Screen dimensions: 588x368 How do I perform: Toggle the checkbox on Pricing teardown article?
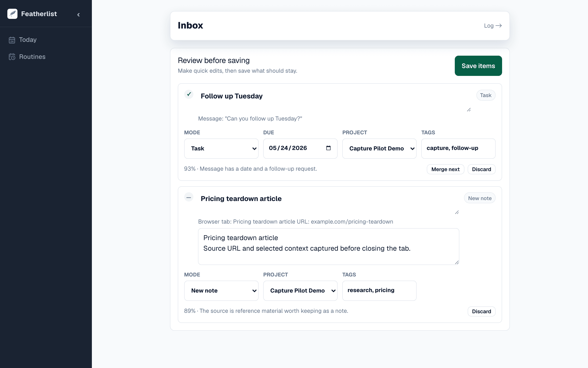[189, 197]
